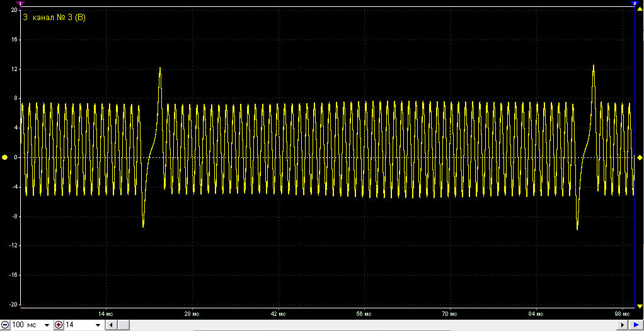Click the '42 мс' time axis label

coord(279,314)
